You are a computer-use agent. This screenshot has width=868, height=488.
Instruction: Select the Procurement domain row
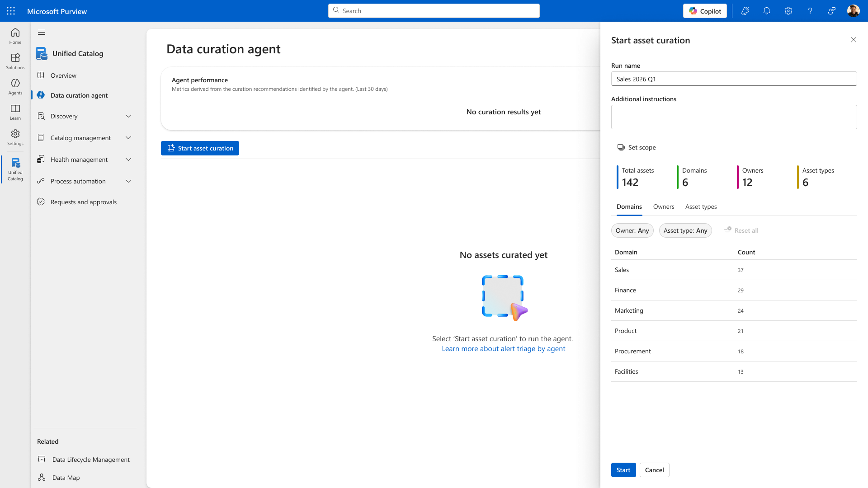734,351
